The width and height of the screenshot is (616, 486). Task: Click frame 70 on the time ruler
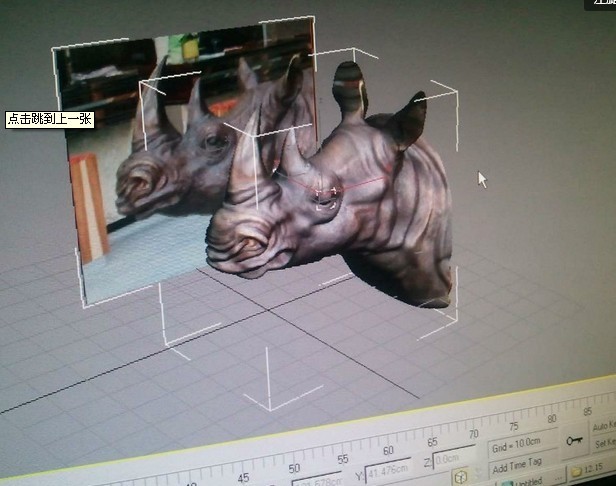[x=474, y=434]
